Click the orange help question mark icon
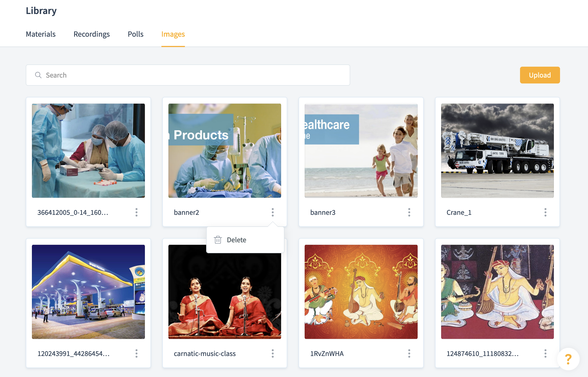The height and width of the screenshot is (377, 588). 568,359
